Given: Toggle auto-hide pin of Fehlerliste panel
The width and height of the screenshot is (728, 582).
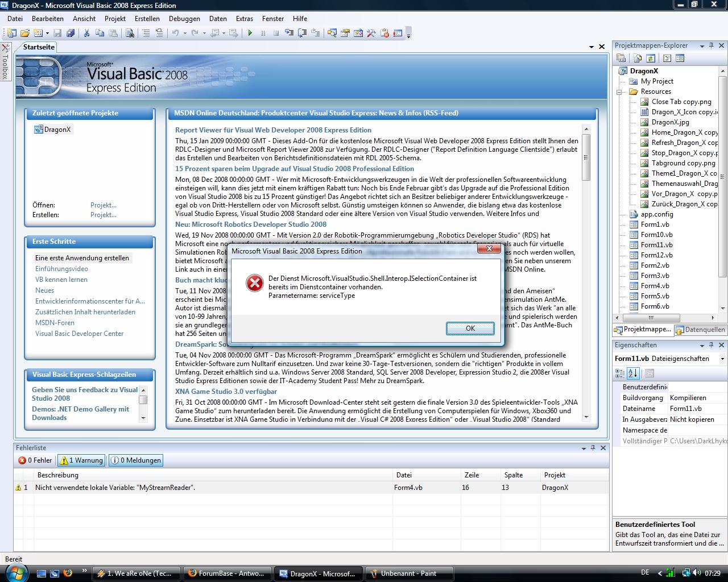Looking at the screenshot, I should tap(593, 448).
